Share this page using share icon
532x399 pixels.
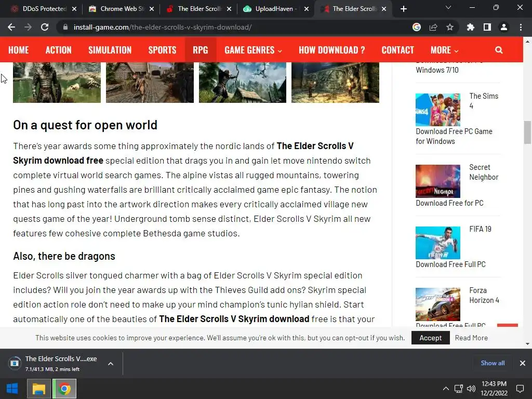pyautogui.click(x=433, y=27)
